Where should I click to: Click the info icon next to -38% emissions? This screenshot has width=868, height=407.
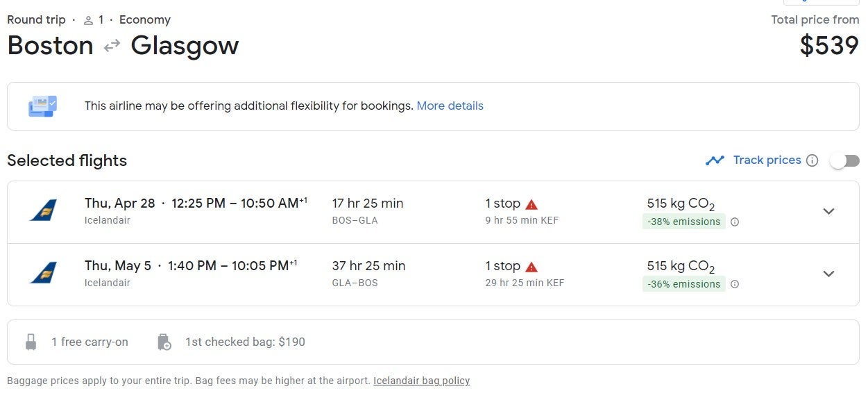coord(735,222)
